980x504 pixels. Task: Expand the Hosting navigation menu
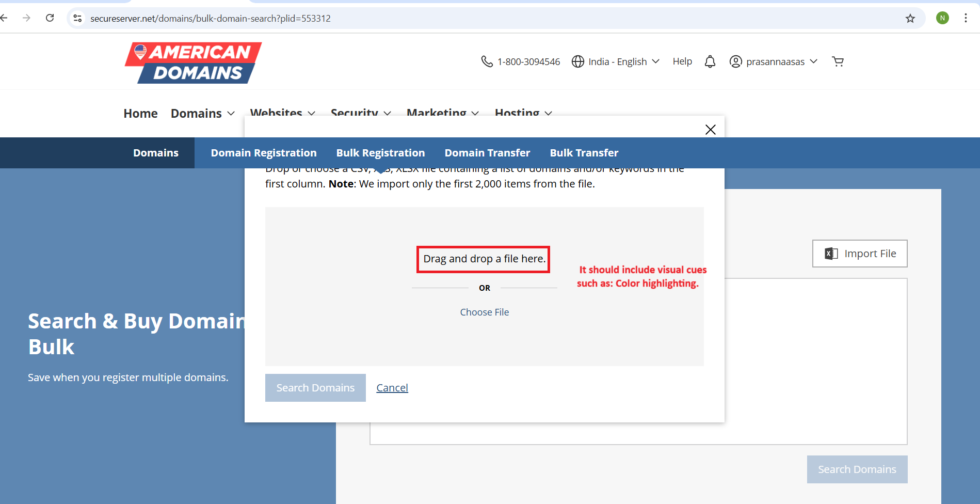pyautogui.click(x=523, y=111)
